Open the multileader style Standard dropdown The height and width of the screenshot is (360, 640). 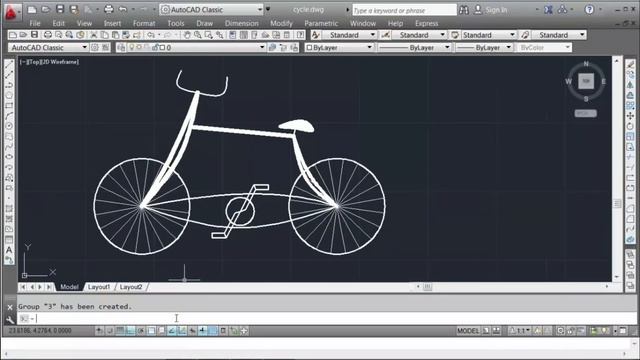[x=559, y=35]
